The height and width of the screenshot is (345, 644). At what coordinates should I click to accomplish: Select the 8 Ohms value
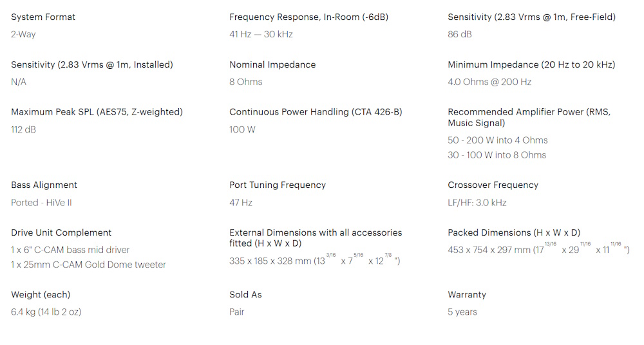tap(245, 82)
